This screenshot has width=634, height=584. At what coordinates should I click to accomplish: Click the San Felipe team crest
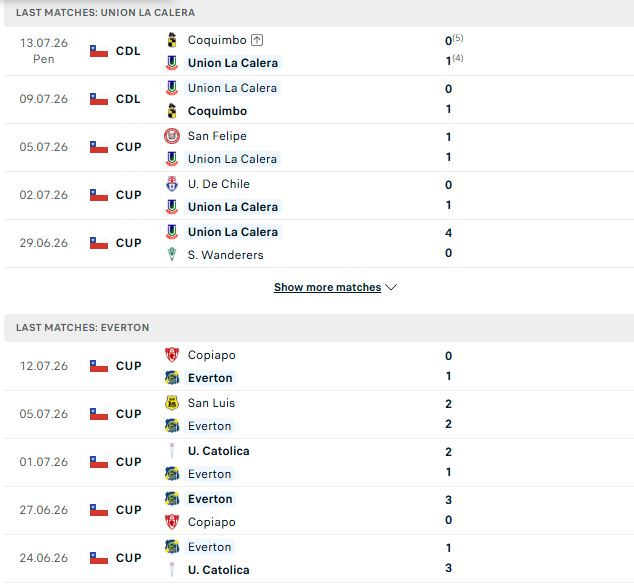point(172,136)
